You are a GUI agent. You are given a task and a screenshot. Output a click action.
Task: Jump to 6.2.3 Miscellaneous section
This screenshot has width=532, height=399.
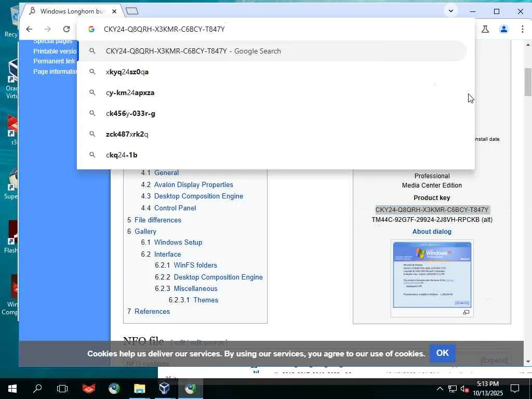[x=187, y=288]
